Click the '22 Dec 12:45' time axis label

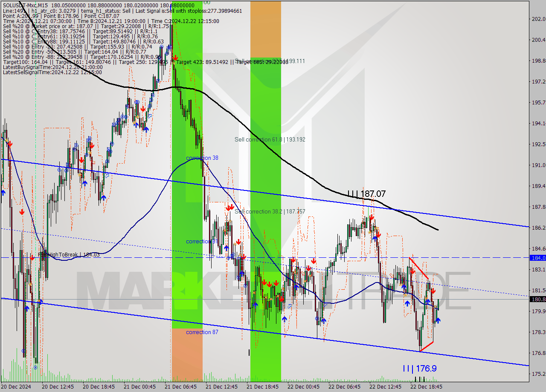pos(385,387)
